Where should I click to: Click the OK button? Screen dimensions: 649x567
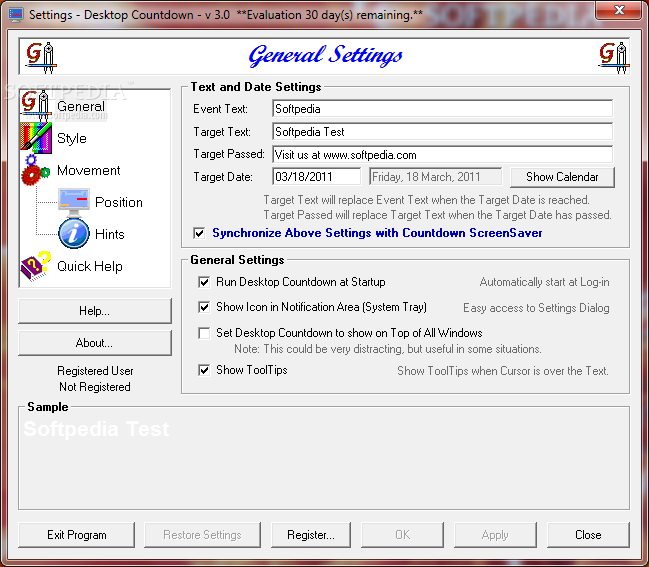click(402, 535)
